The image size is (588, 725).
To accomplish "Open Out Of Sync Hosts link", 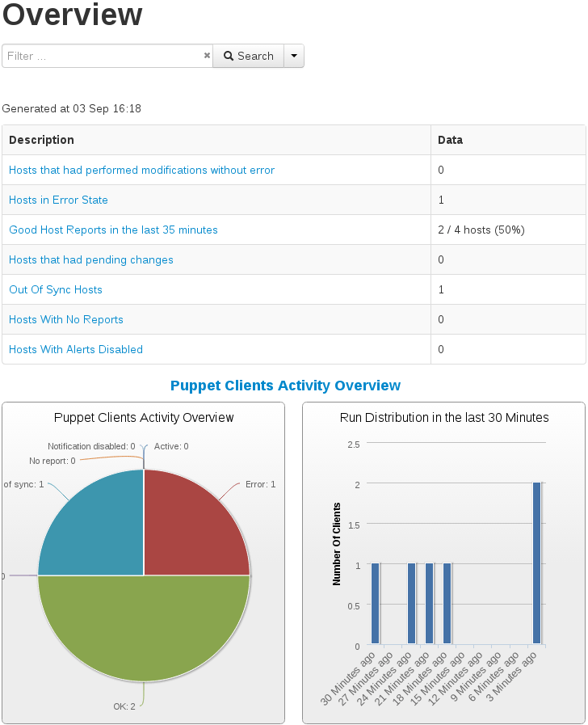I will [x=56, y=290].
